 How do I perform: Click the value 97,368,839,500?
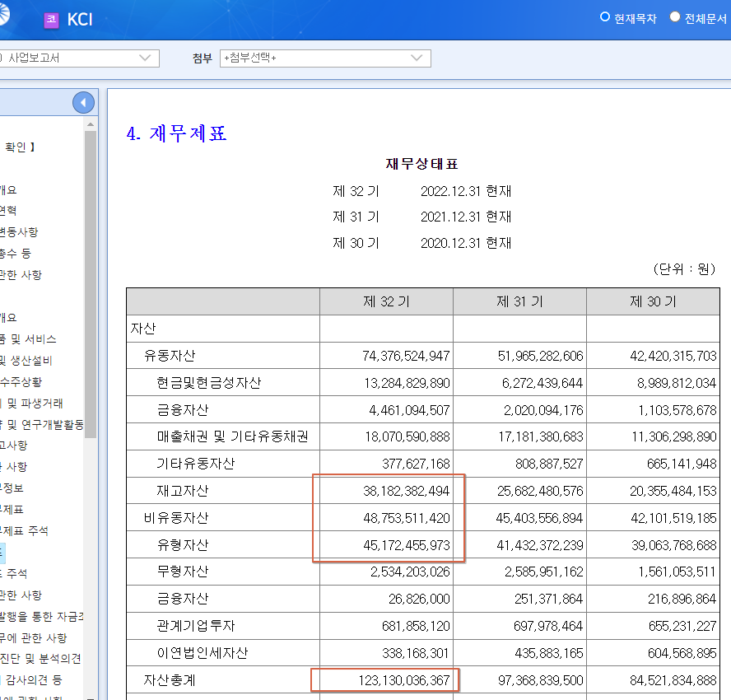tap(541, 680)
